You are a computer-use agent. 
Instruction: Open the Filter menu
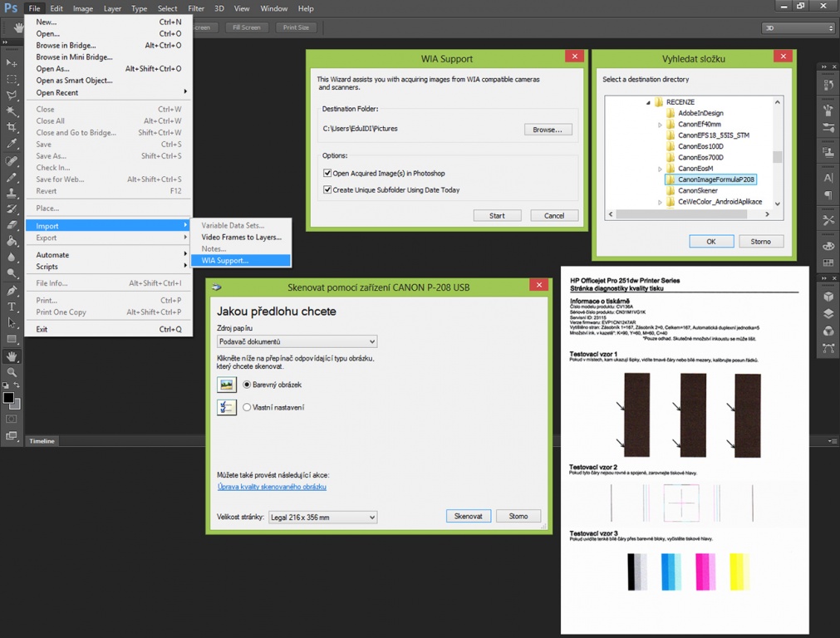click(196, 8)
